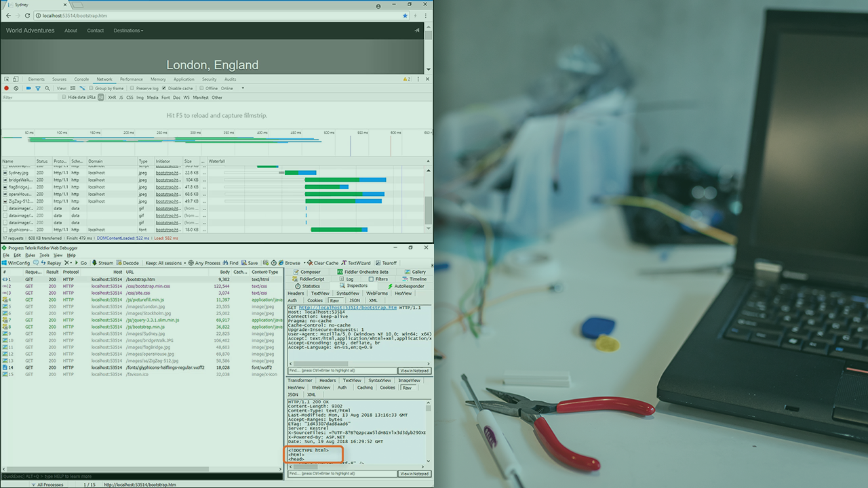This screenshot has height=488, width=868.
Task: Switch to the Statistics tab in Fiddler
Action: [311, 285]
